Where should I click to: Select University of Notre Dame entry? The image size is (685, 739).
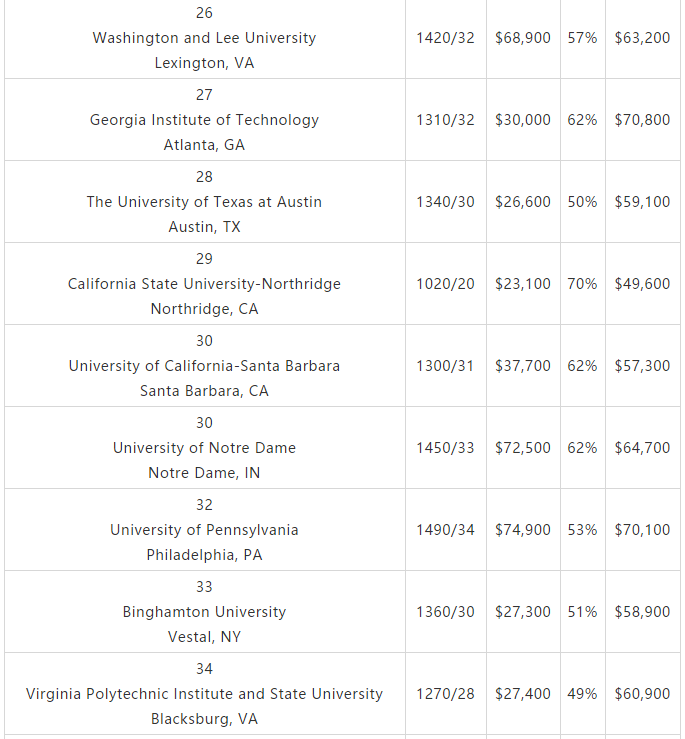[x=204, y=448]
